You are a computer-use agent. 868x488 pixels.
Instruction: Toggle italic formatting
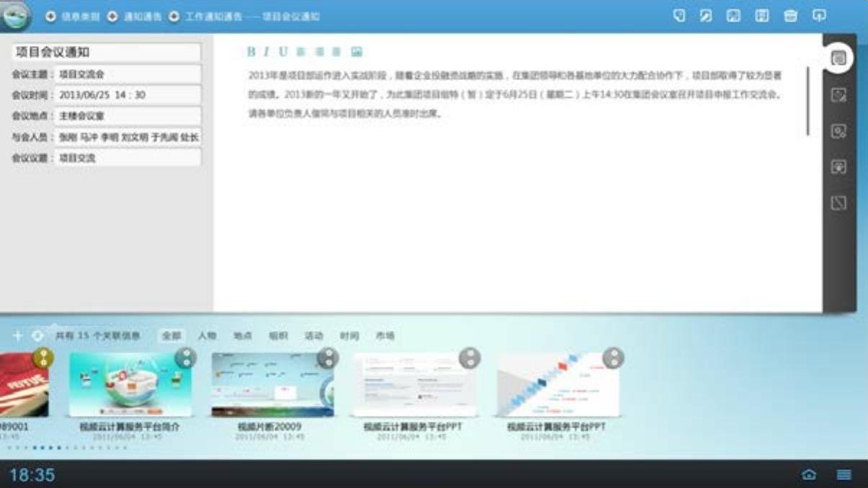267,52
